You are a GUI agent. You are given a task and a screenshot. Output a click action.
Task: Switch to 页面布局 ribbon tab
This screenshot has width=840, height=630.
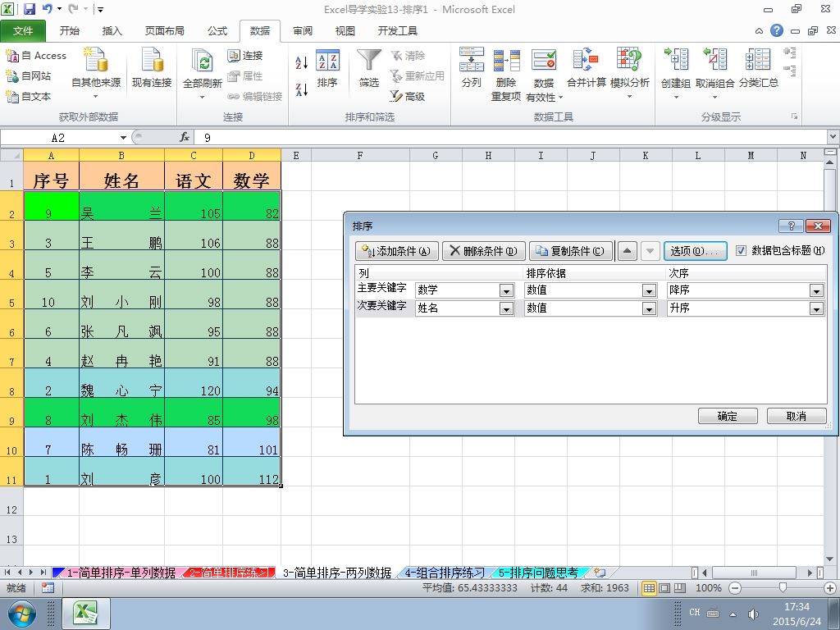coord(164,31)
